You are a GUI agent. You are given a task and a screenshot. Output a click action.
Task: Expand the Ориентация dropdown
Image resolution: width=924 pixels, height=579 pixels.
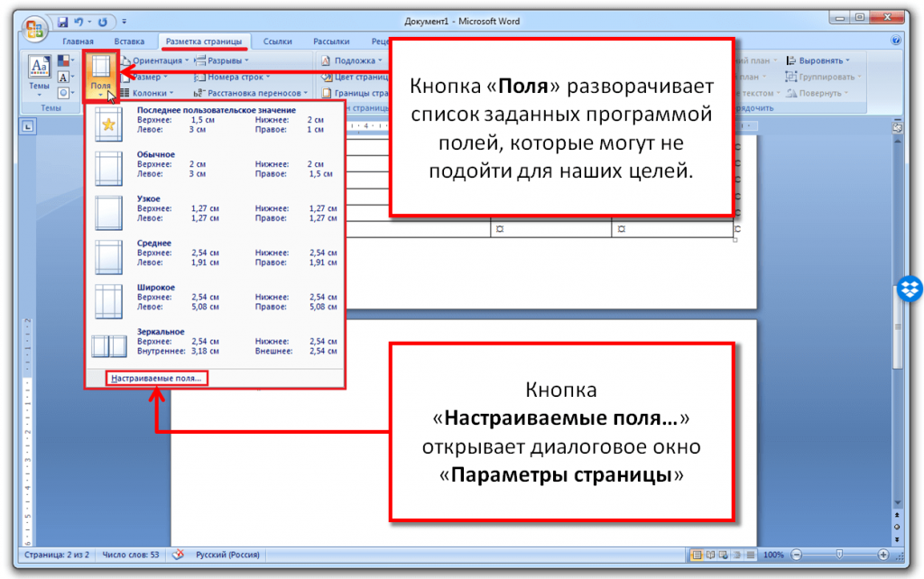(155, 61)
